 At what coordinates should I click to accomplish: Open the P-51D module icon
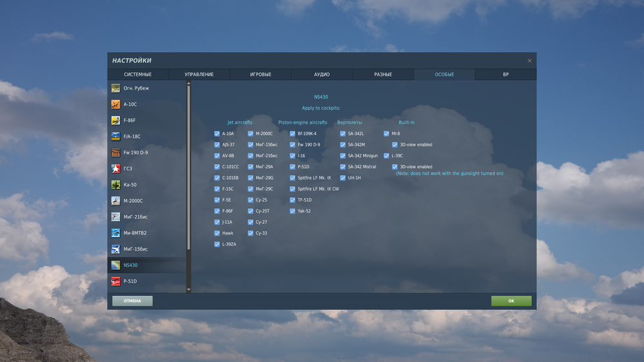pos(116,281)
